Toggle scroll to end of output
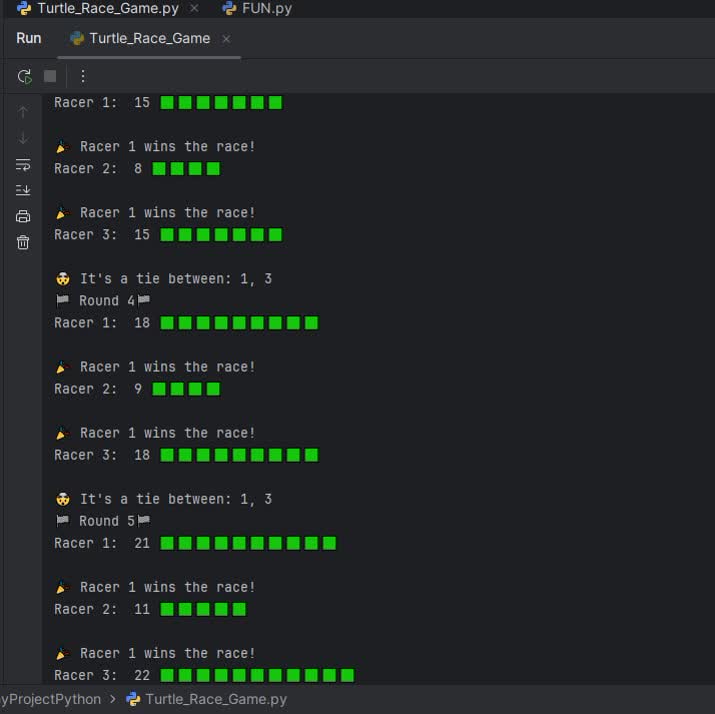Image resolution: width=715 pixels, height=714 pixels. [x=23, y=190]
